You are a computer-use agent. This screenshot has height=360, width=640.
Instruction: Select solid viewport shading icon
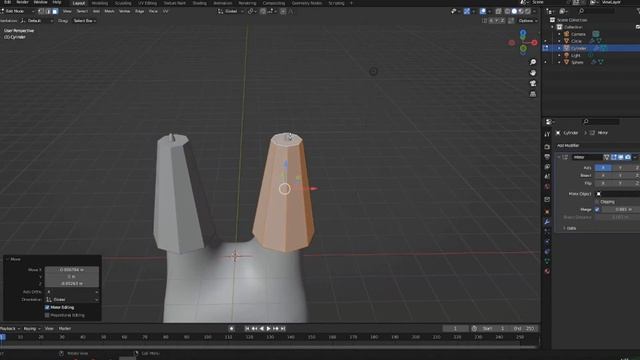[x=514, y=11]
